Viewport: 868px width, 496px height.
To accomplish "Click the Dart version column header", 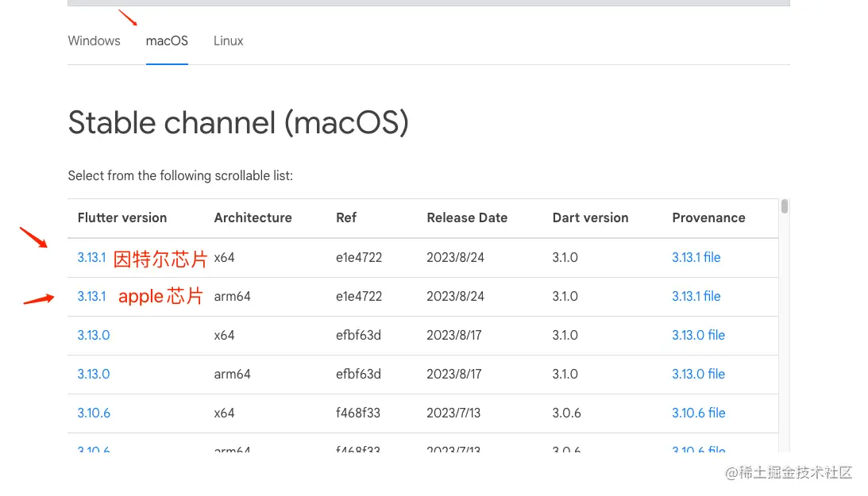I will 590,218.
